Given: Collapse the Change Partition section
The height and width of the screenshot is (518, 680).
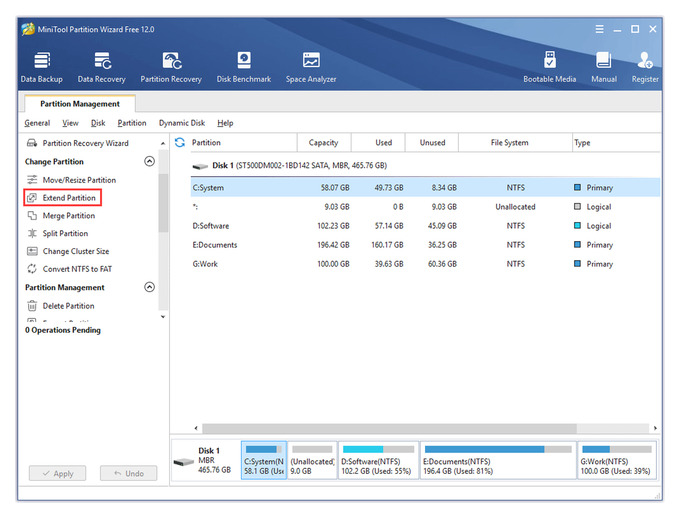Looking at the screenshot, I should coord(149,161).
